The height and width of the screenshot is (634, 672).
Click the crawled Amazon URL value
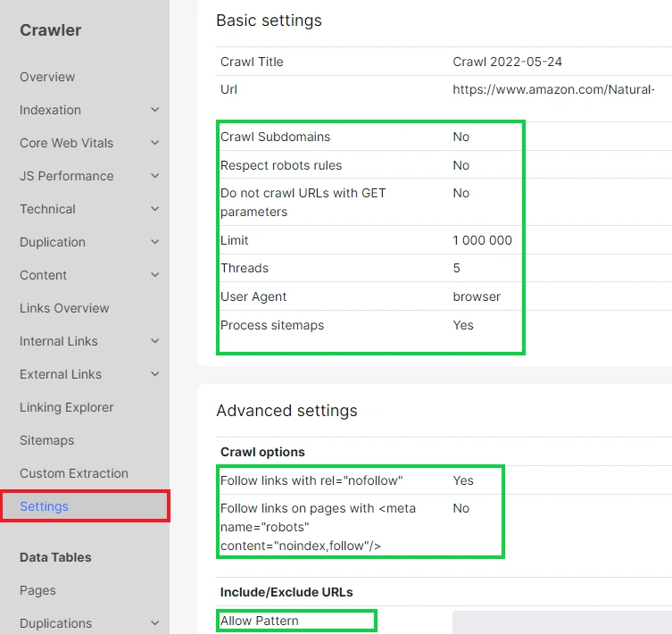pos(553,89)
